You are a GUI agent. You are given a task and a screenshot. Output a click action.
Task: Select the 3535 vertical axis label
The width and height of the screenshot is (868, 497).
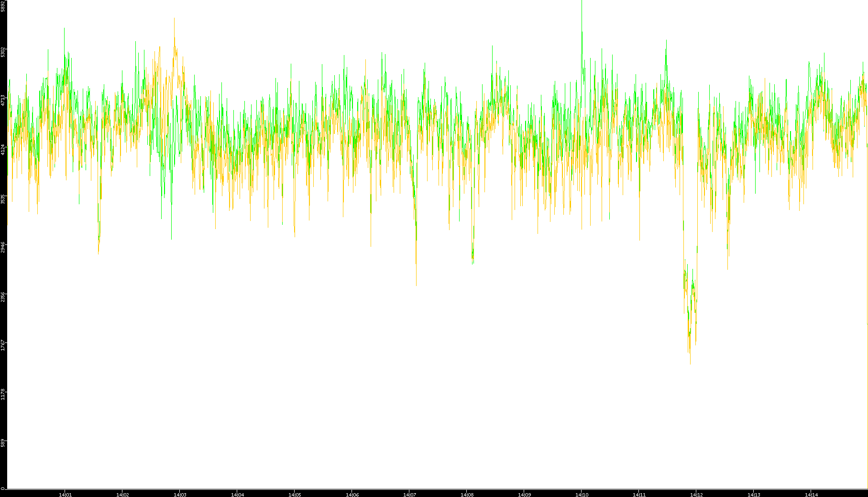[3, 199]
